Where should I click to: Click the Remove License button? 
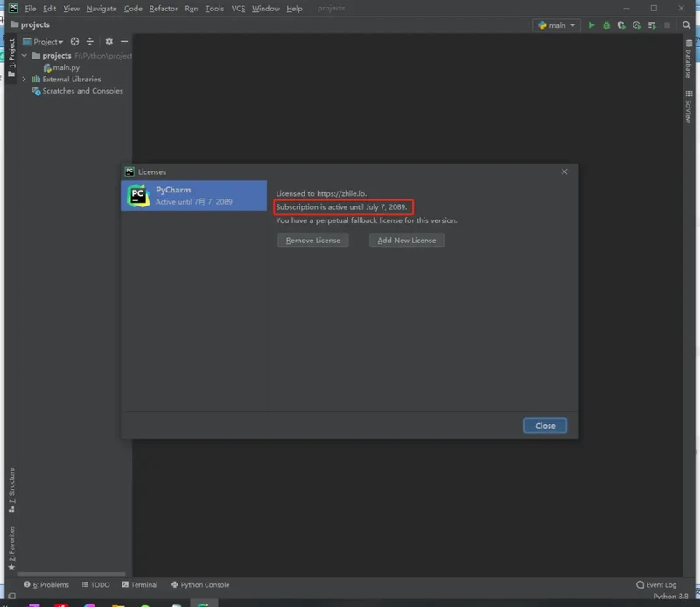(312, 240)
